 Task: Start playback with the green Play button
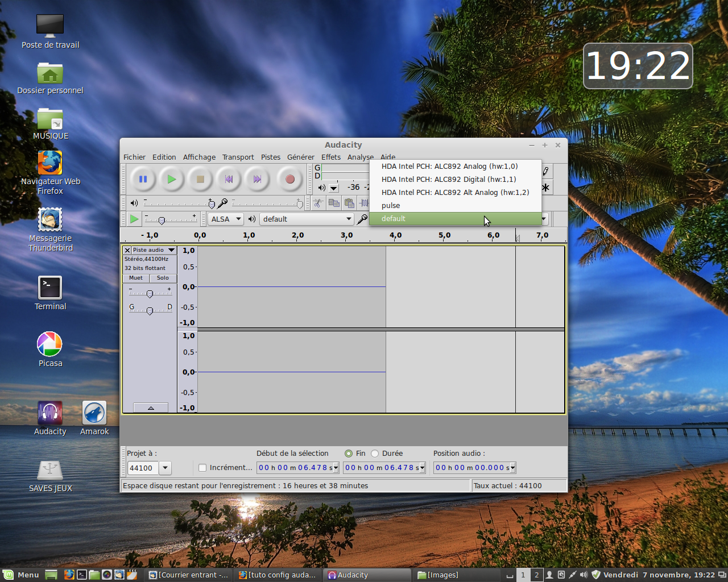tap(171, 179)
